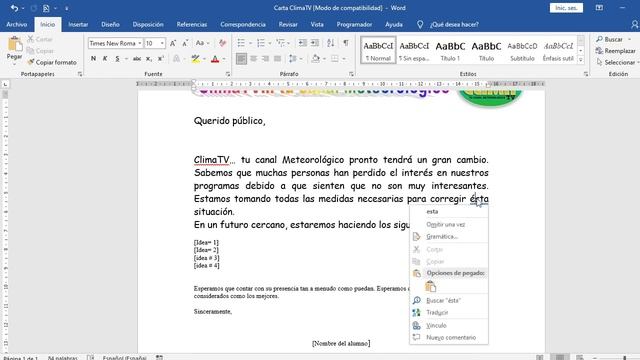Screen dimensions: 640x360
Task: Switch to Insertar tab
Action: [x=78, y=24]
